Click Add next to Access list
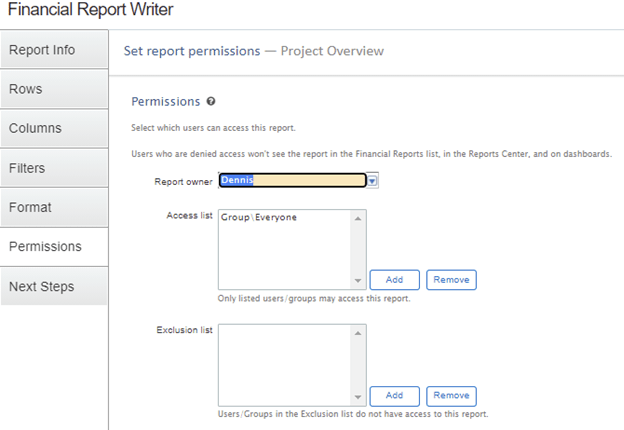The image size is (624, 430). pyautogui.click(x=394, y=280)
